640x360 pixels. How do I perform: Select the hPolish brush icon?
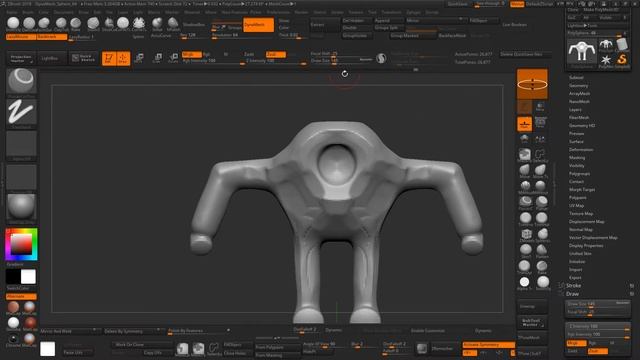click(x=173, y=23)
